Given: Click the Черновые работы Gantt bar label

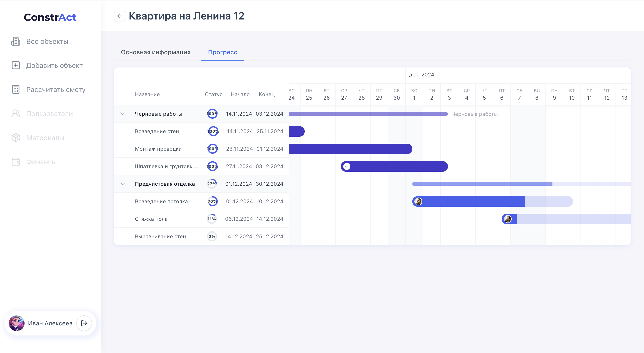Looking at the screenshot, I should pyautogui.click(x=474, y=114).
